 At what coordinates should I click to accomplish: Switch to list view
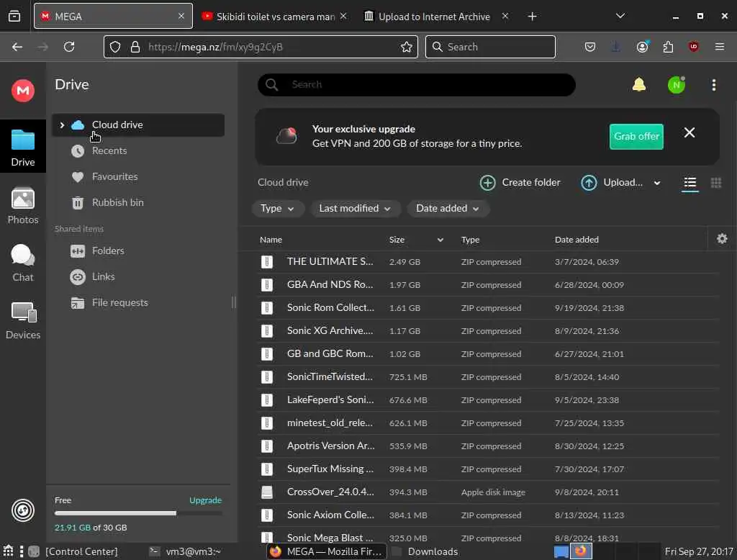pyautogui.click(x=689, y=182)
